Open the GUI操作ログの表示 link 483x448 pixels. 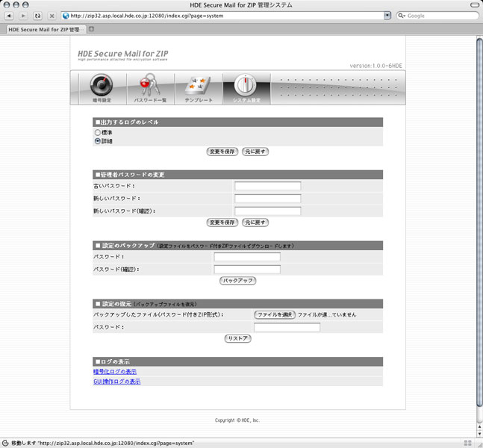[116, 382]
